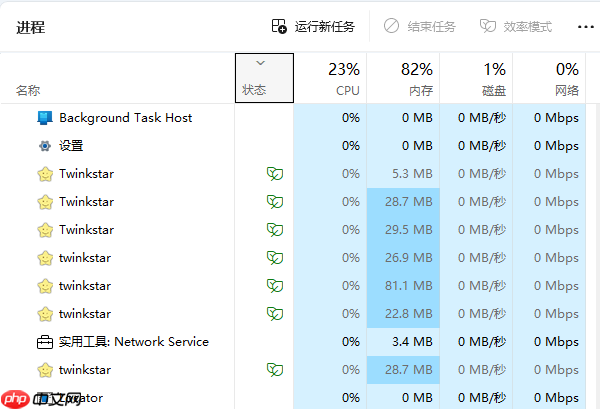Click the 设置 gear icon in list
Screen dimensions: 600x409
click(45, 146)
